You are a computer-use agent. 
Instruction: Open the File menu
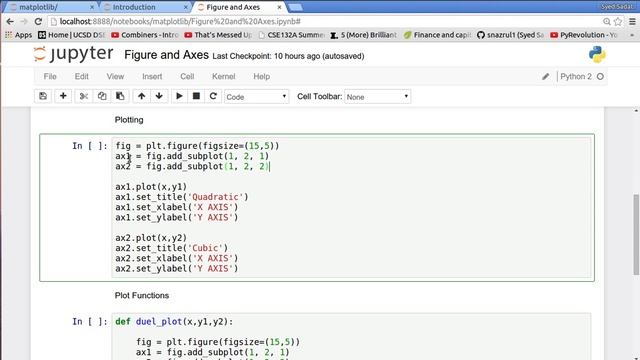(x=50, y=76)
